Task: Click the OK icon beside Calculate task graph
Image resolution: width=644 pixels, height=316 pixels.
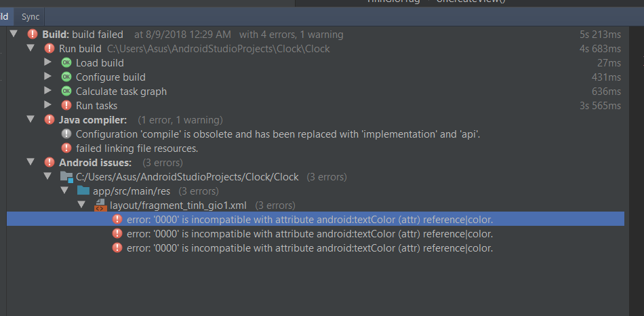Action: pyautogui.click(x=66, y=91)
